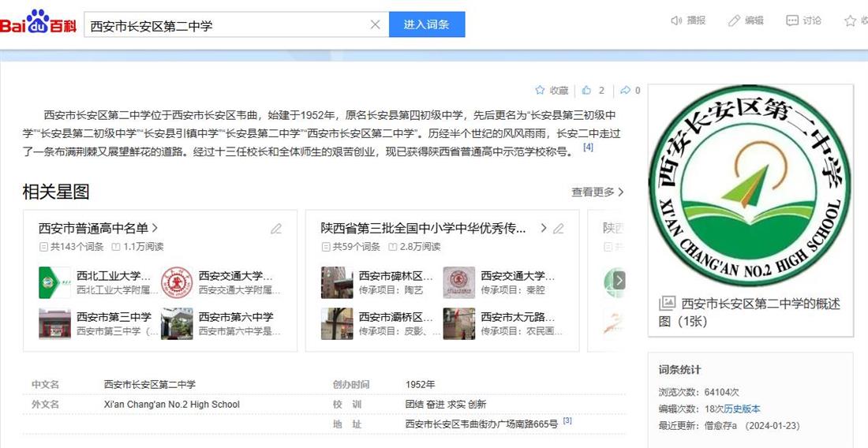The height and width of the screenshot is (448, 868).
Task: Select text 团结 奋进 求实 创新
Action: pos(446,405)
